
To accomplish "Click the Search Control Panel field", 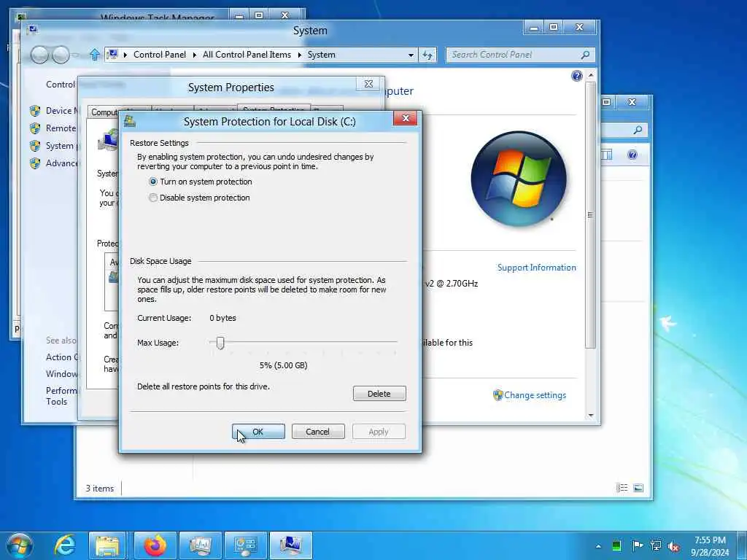I will 514,55.
